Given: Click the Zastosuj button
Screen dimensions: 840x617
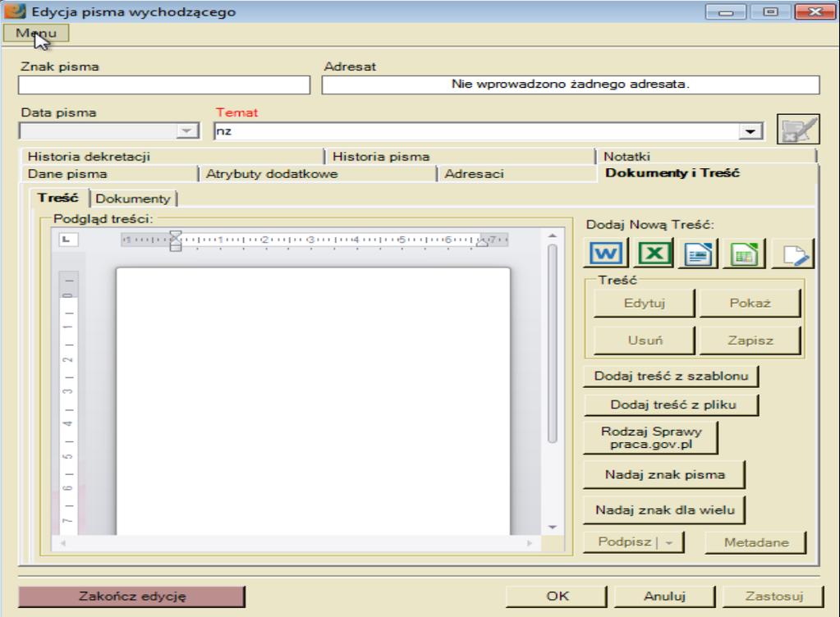Looking at the screenshot, I should click(773, 596).
